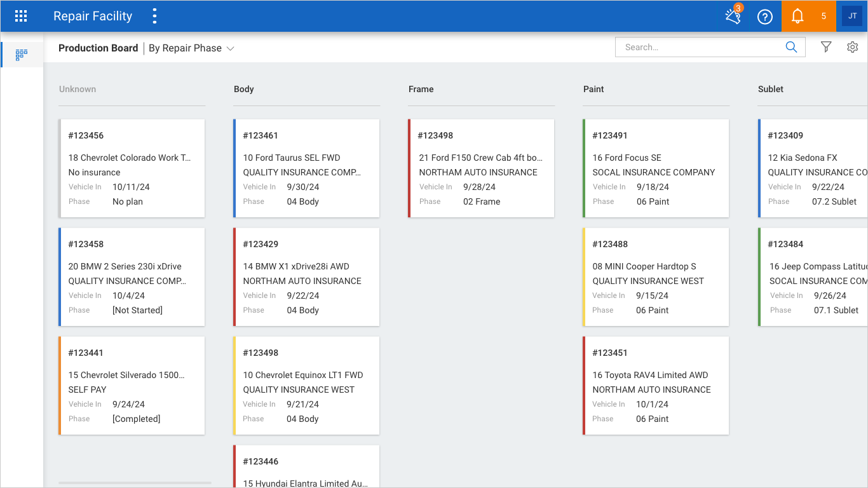Screen dimensions: 868x488
Task: Click the 02 Frame phase value
Action: point(482,201)
